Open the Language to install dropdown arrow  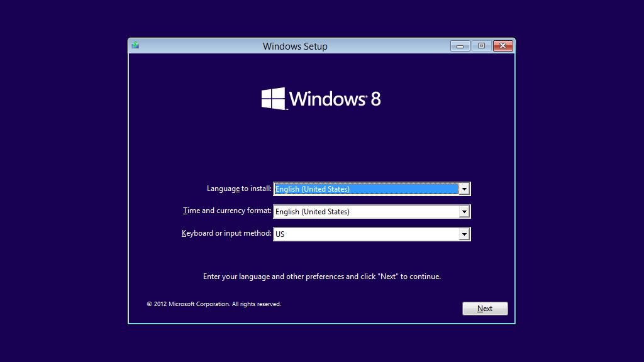(x=464, y=189)
